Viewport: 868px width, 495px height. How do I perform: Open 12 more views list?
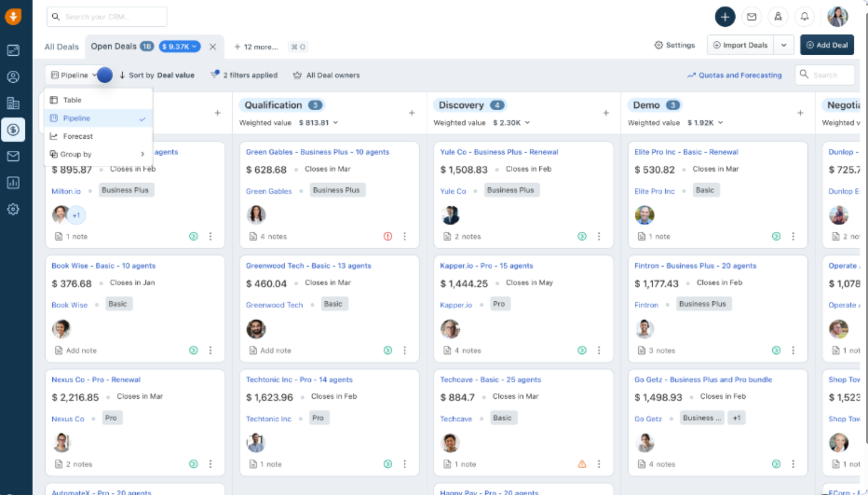[256, 47]
